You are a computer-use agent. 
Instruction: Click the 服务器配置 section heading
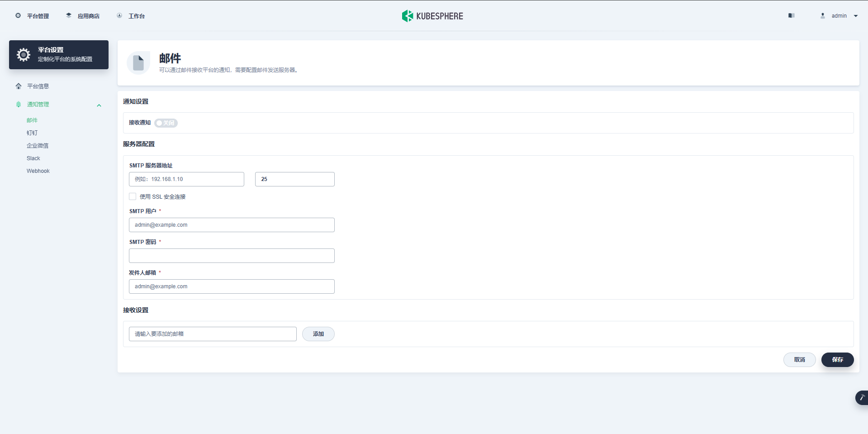pyautogui.click(x=139, y=144)
